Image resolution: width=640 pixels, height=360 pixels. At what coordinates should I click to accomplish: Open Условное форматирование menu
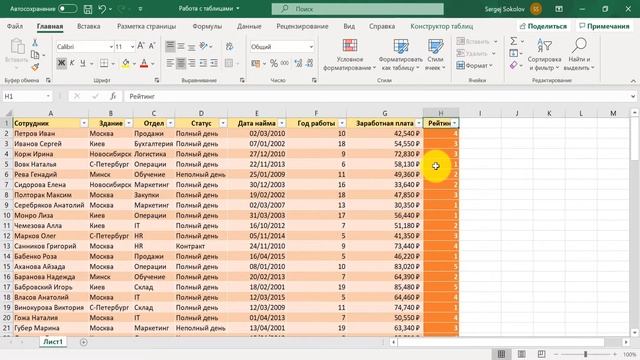(x=349, y=55)
